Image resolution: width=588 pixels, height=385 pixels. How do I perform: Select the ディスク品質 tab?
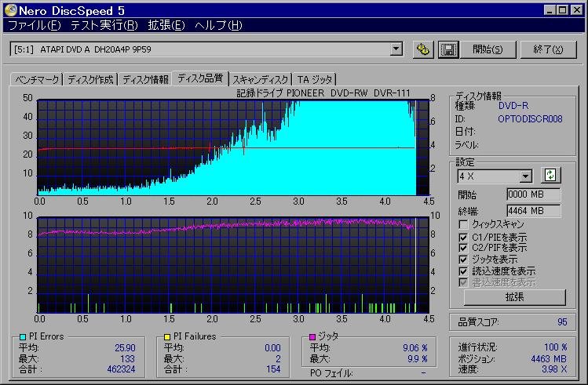pyautogui.click(x=200, y=78)
